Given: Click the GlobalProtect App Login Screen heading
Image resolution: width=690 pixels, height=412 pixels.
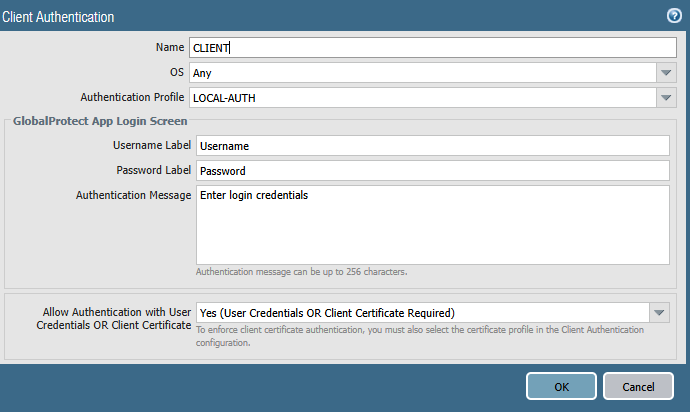Looking at the screenshot, I should point(100,121).
